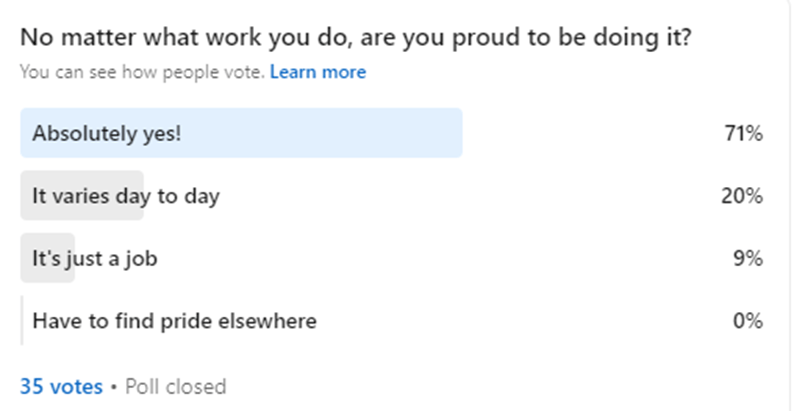Click the 'It's just a job' label
Screen dimensions: 794x411
coord(95,259)
